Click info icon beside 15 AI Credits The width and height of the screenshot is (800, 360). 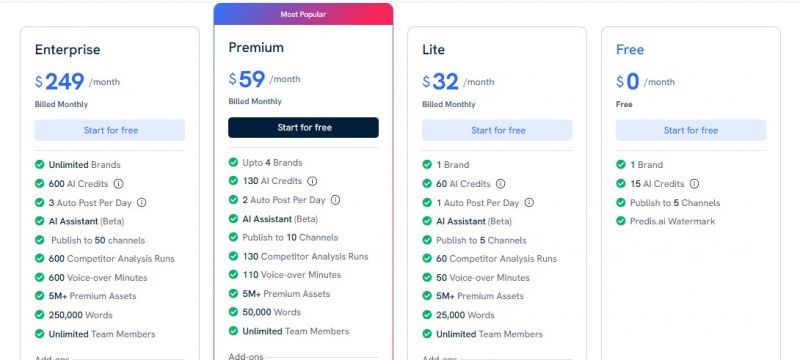click(694, 184)
